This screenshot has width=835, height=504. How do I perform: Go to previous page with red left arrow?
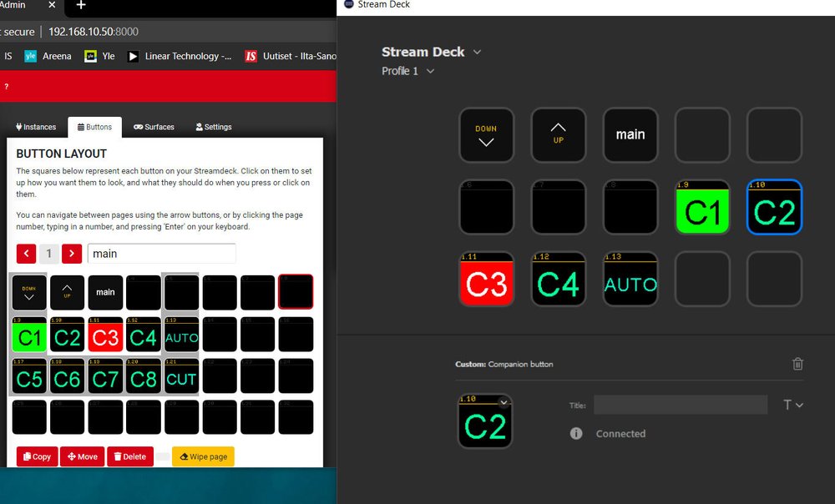click(x=26, y=254)
